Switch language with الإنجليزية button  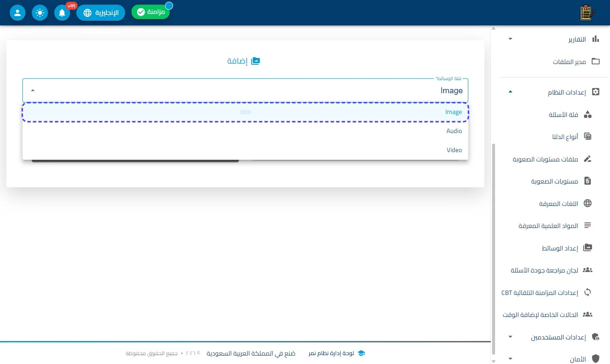click(101, 13)
